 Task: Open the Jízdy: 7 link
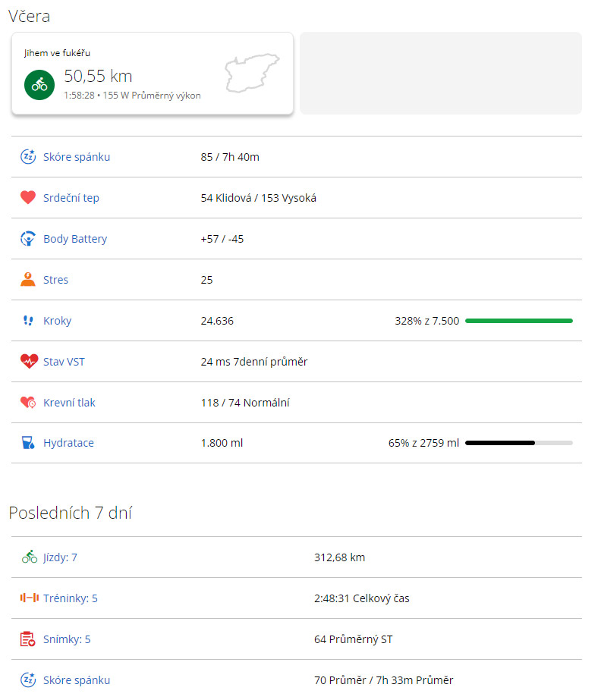click(60, 557)
